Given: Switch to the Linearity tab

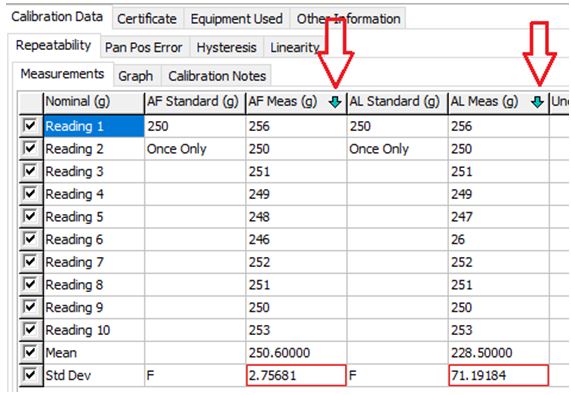Looking at the screenshot, I should pyautogui.click(x=294, y=47).
